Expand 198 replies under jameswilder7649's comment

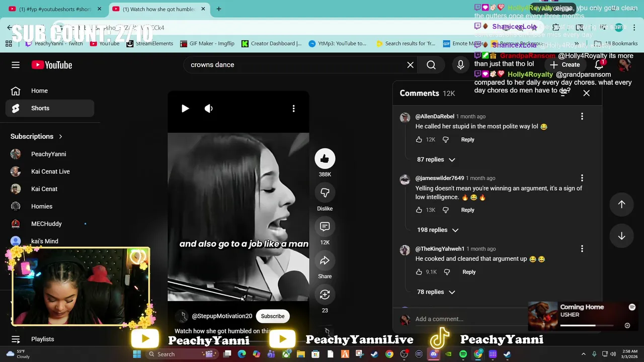(x=438, y=230)
